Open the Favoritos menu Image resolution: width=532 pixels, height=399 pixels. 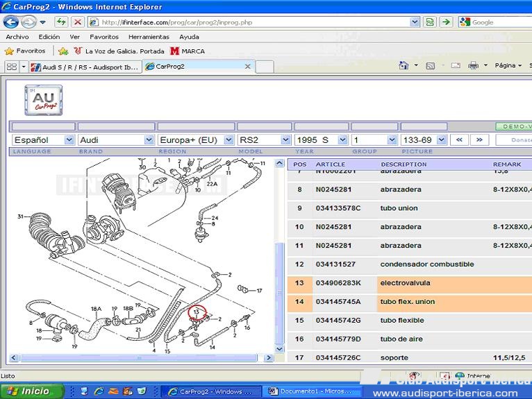coord(104,37)
